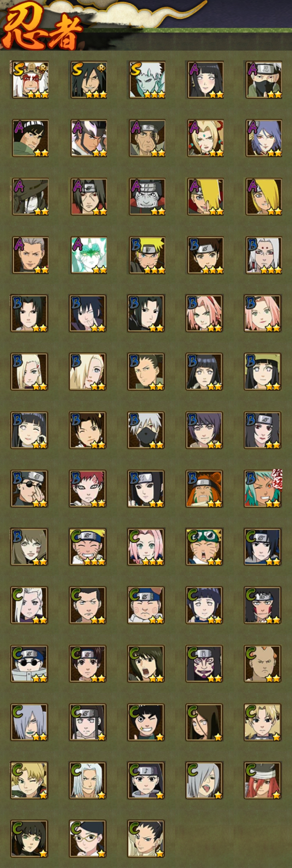Image resolution: width=292 pixels, height=868 pixels.
Task: Select C-rank Naruto wearing green goggles
Action: (x=204, y=547)
